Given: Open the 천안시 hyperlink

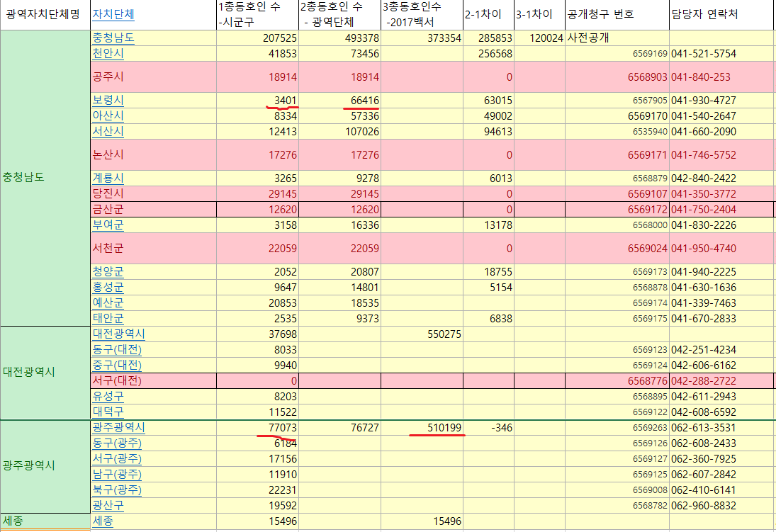Looking at the screenshot, I should pyautogui.click(x=108, y=53).
